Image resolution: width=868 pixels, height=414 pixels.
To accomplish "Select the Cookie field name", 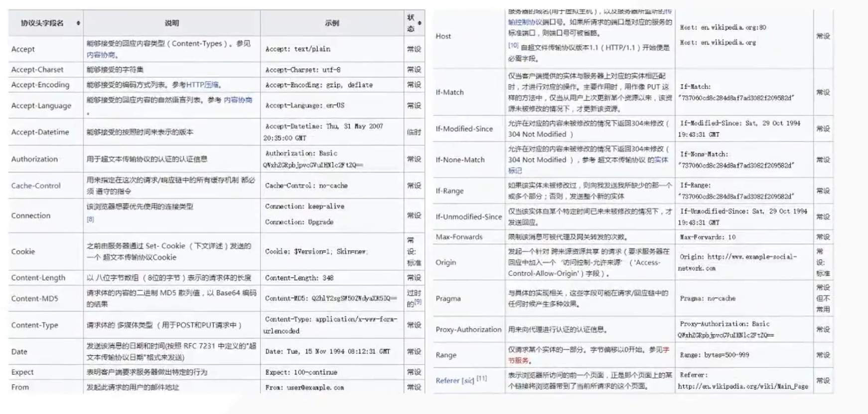I will click(x=23, y=251).
